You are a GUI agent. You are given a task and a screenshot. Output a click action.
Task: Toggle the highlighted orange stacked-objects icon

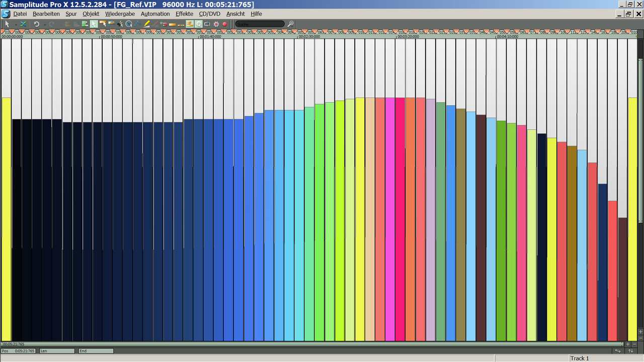(x=190, y=24)
